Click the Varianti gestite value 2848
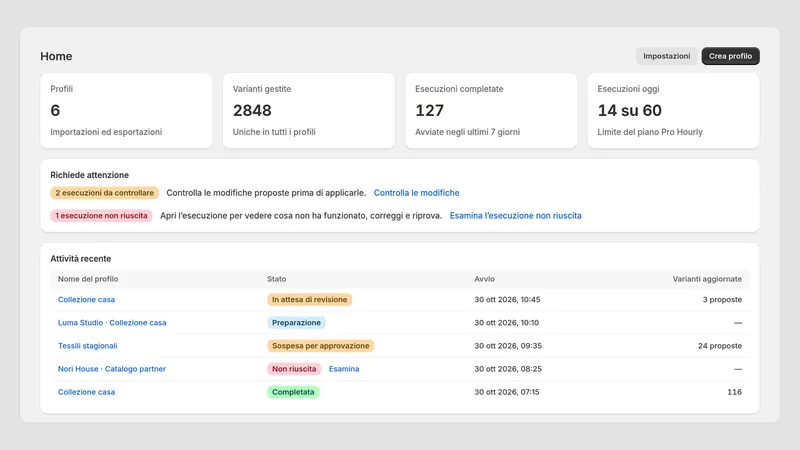Image resolution: width=800 pixels, height=450 pixels. (x=252, y=110)
